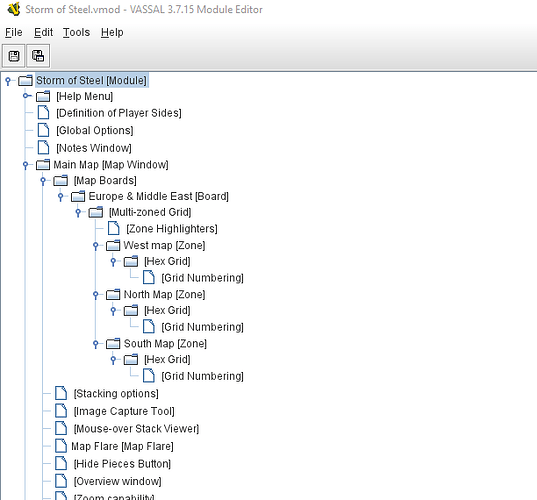537x500 pixels.
Task: Click Grid Numbering page icon under South Map
Action: [x=149, y=376]
